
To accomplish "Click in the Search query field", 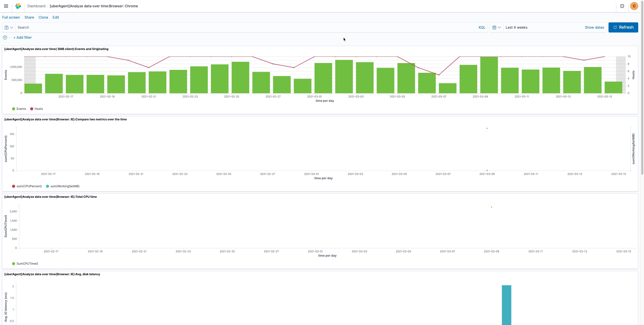I will [247, 27].
